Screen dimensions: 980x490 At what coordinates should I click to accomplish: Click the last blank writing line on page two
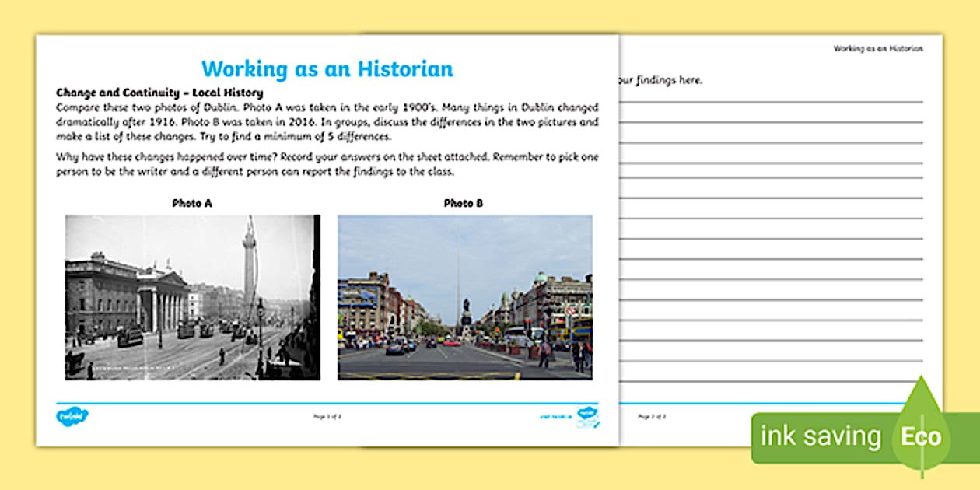(770, 380)
